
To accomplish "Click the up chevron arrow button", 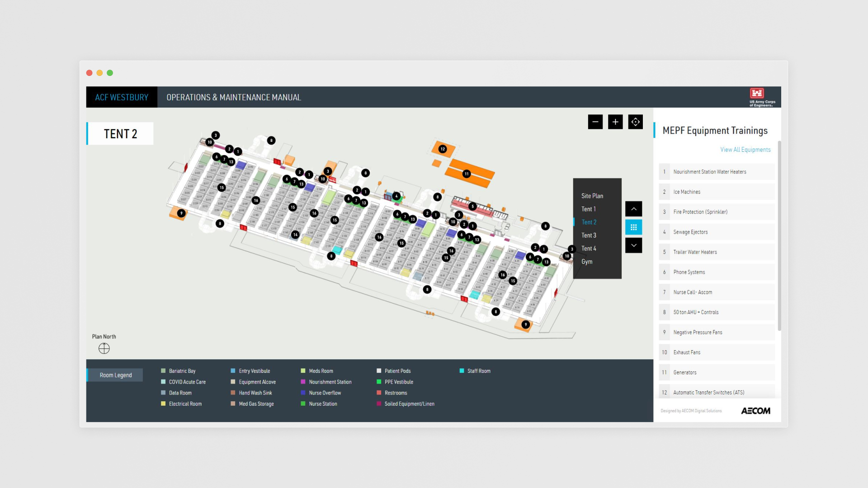I will click(x=633, y=209).
